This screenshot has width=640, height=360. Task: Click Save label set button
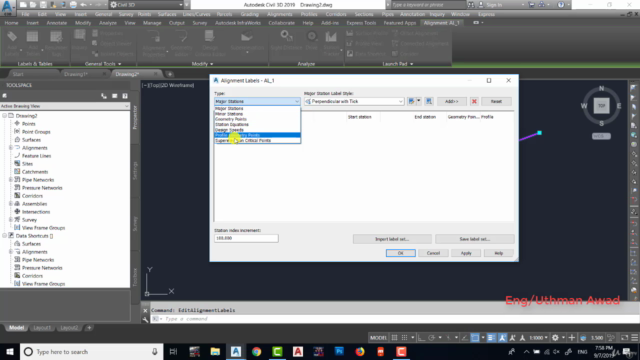click(474, 239)
